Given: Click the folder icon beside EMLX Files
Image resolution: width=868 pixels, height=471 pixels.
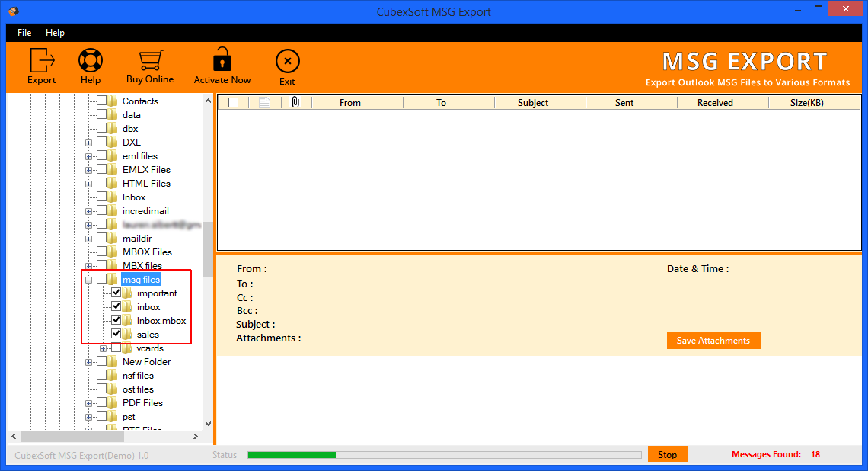Looking at the screenshot, I should point(113,169).
